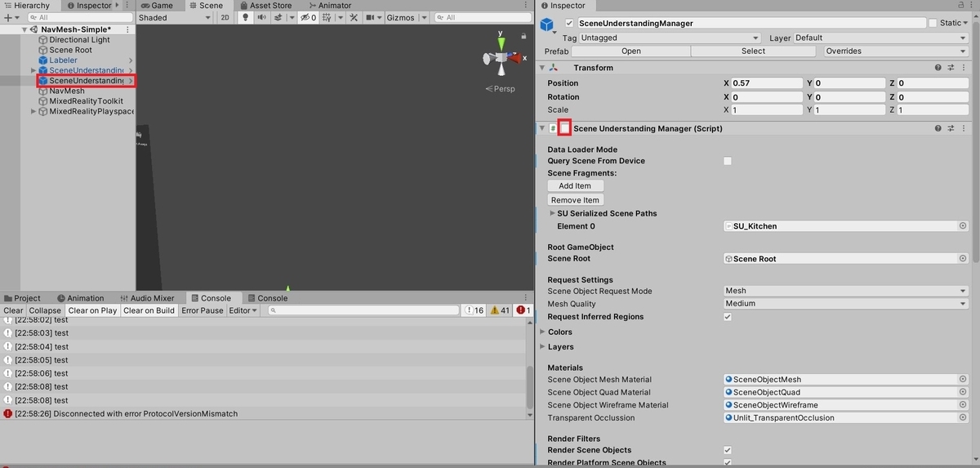Pick object for Transparent Occlusion field
Image resolution: width=980 pixels, height=468 pixels.
click(x=963, y=418)
